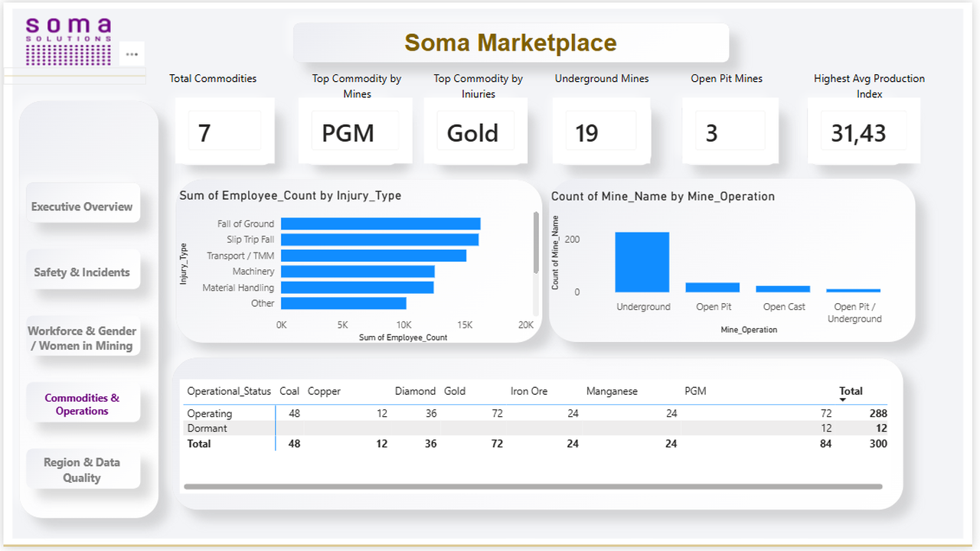Screen dimensions: 980x551
Task: Select the Transport / TMM bar
Action: coord(374,256)
